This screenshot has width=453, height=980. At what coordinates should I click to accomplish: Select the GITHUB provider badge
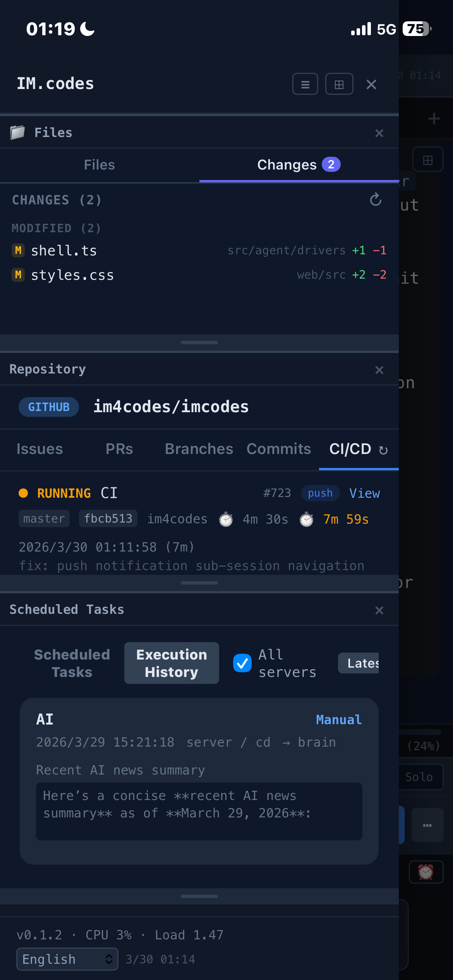tap(48, 407)
